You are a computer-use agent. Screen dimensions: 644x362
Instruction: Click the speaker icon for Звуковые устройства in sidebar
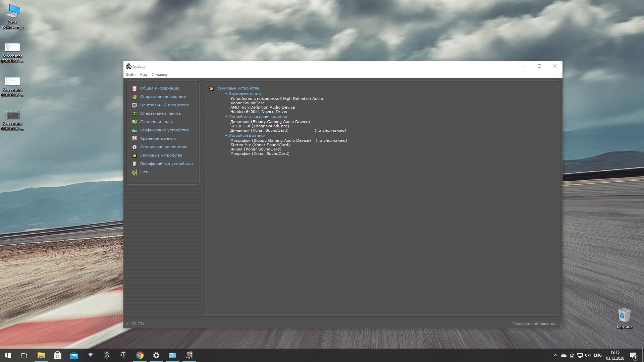click(135, 155)
